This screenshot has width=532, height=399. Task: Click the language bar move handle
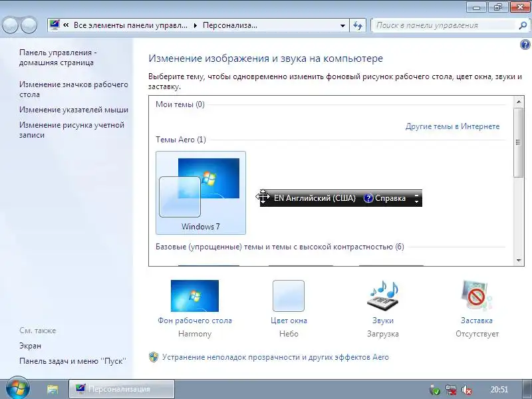click(263, 197)
